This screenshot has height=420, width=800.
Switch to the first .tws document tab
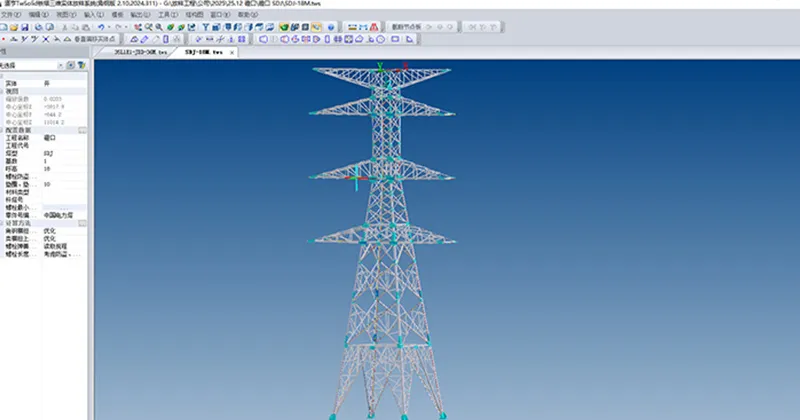[x=140, y=52]
